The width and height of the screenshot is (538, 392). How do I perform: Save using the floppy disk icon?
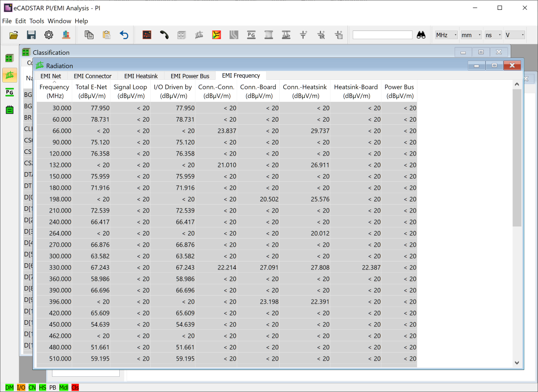(31, 35)
